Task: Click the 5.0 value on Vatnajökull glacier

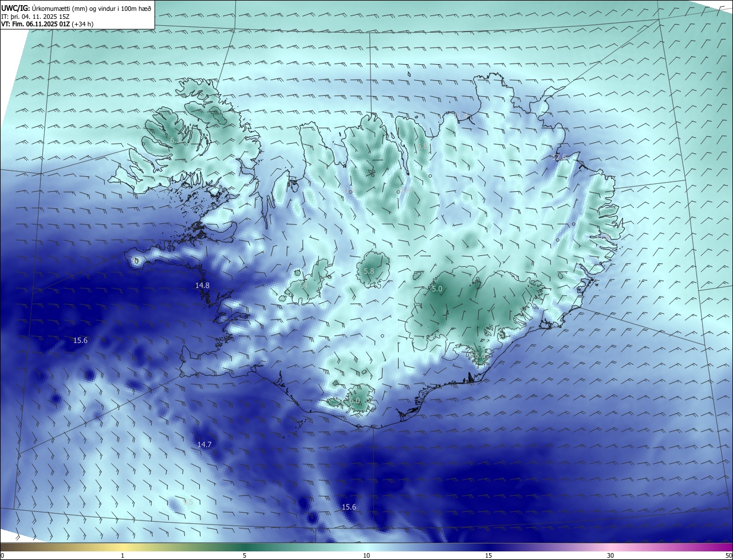Action: [437, 289]
